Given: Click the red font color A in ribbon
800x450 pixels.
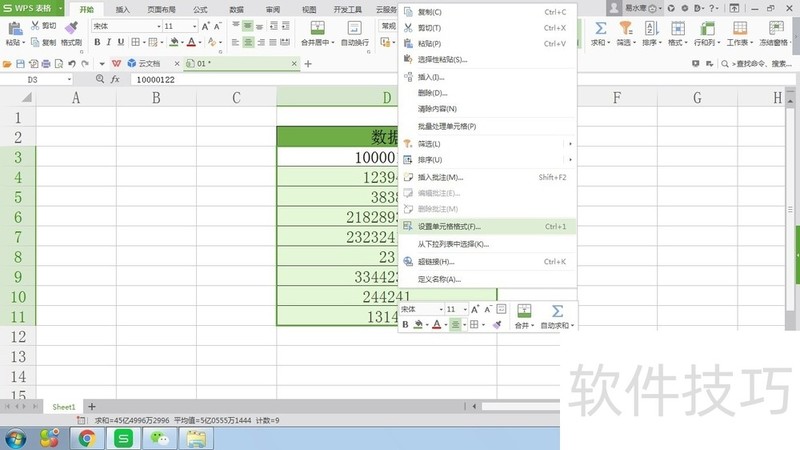Looking at the screenshot, I should pos(191,42).
